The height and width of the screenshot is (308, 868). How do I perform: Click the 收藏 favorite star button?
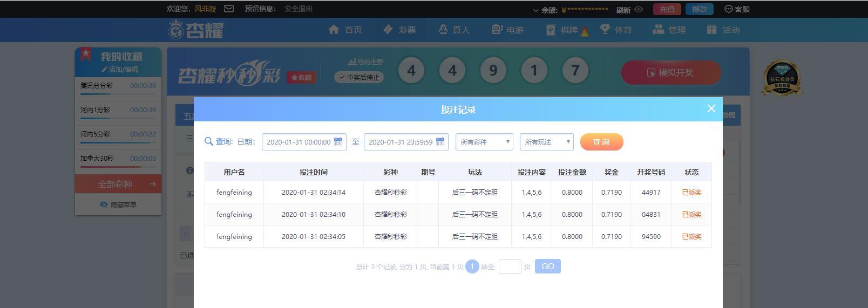301,78
